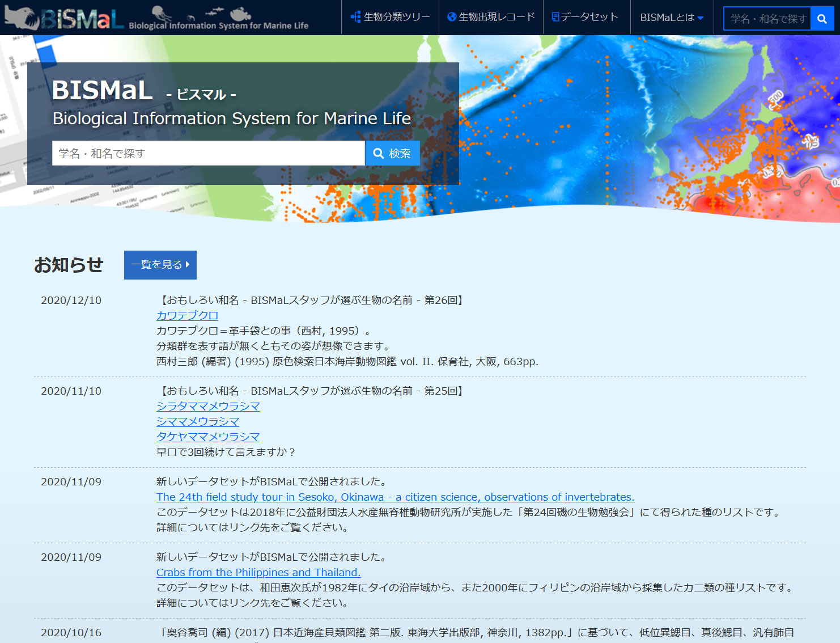Focus the header search field
This screenshot has height=643, width=840.
pyautogui.click(x=767, y=19)
